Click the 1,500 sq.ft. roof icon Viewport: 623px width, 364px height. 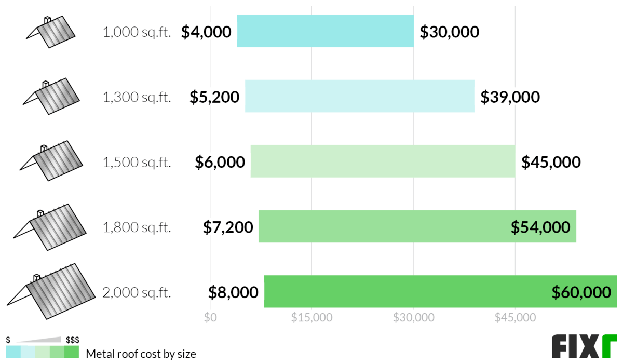click(51, 161)
